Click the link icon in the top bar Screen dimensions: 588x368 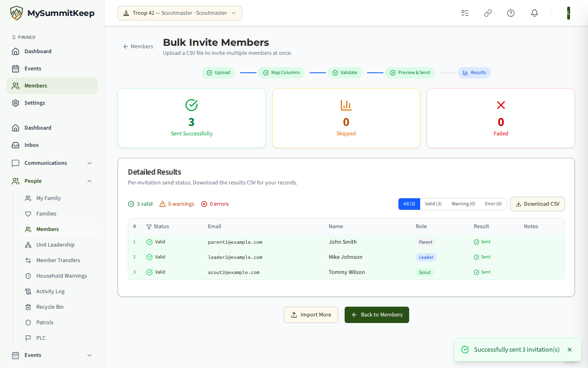pos(488,13)
